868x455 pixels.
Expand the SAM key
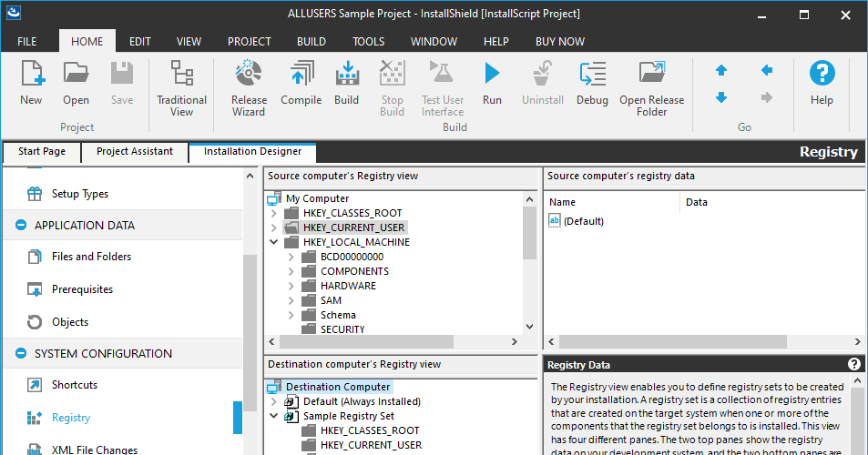291,300
